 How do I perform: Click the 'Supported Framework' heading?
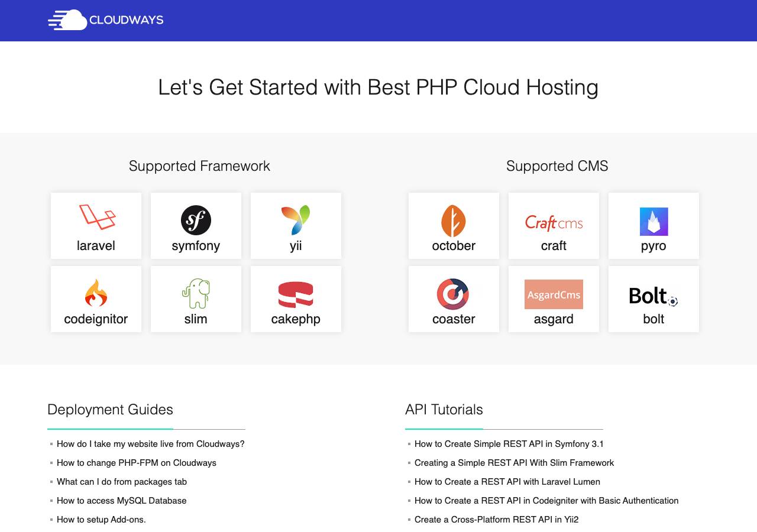pos(199,166)
